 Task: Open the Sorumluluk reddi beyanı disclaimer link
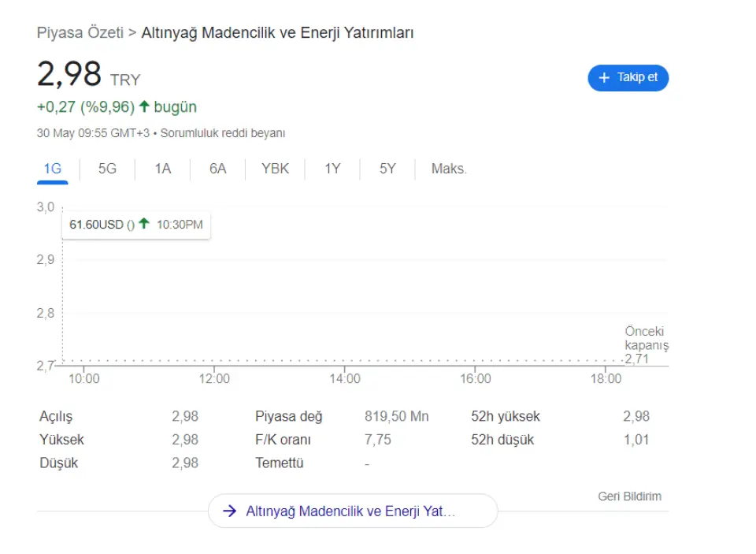coord(223,133)
